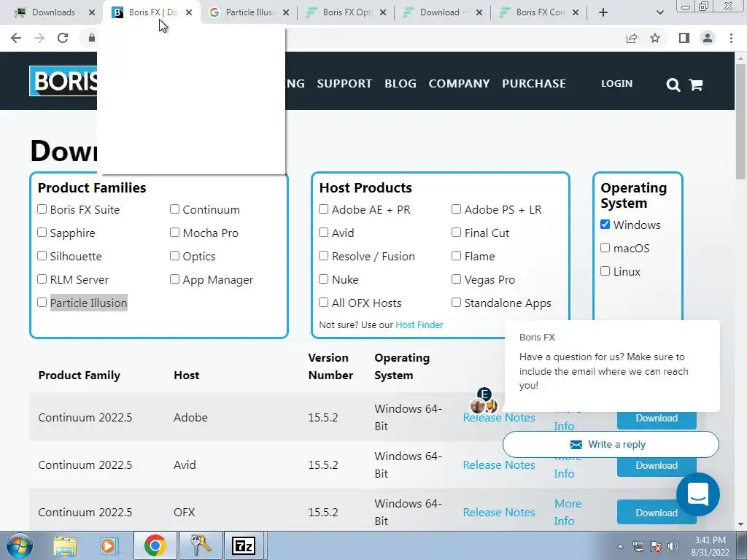Download Continuum 2022.5 for Avid
Screen dimensions: 747x560
657,465
